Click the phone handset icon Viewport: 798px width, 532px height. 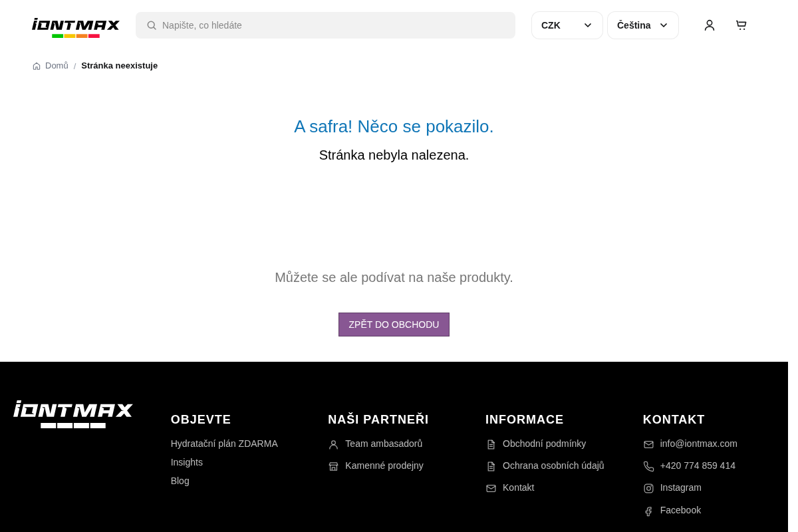tap(648, 467)
